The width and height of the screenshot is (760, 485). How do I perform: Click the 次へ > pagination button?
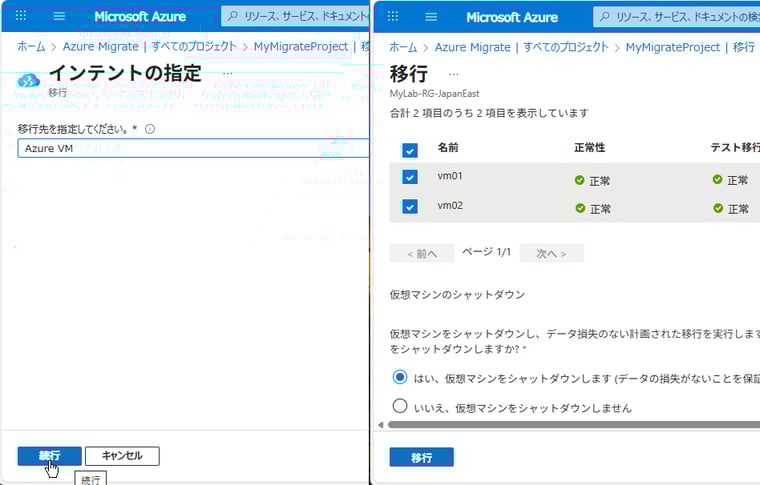tap(552, 253)
